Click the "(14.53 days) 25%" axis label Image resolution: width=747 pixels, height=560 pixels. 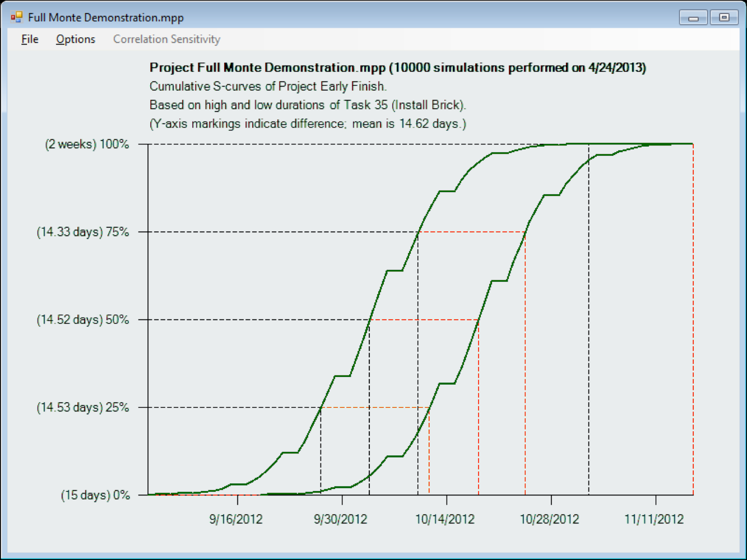[83, 407]
